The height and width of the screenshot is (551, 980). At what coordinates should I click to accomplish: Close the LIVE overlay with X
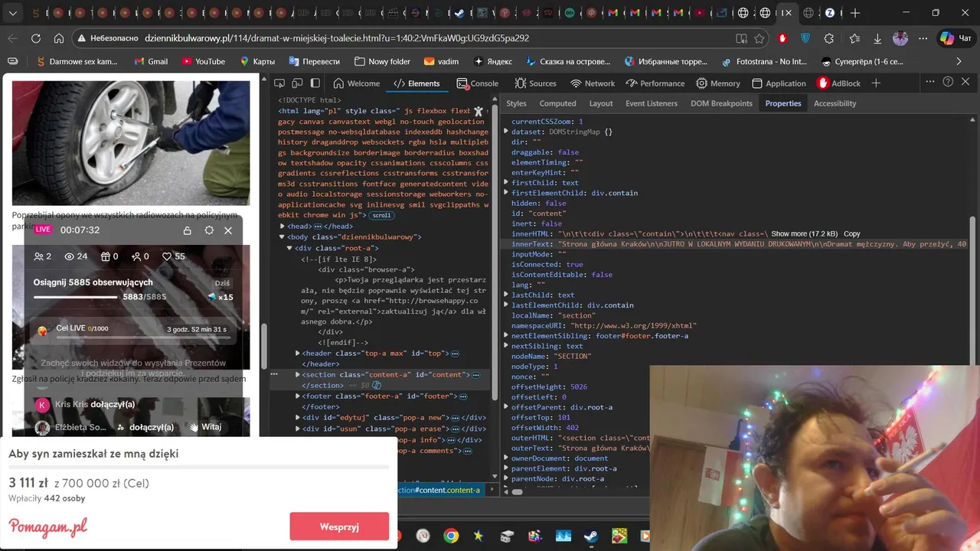228,230
